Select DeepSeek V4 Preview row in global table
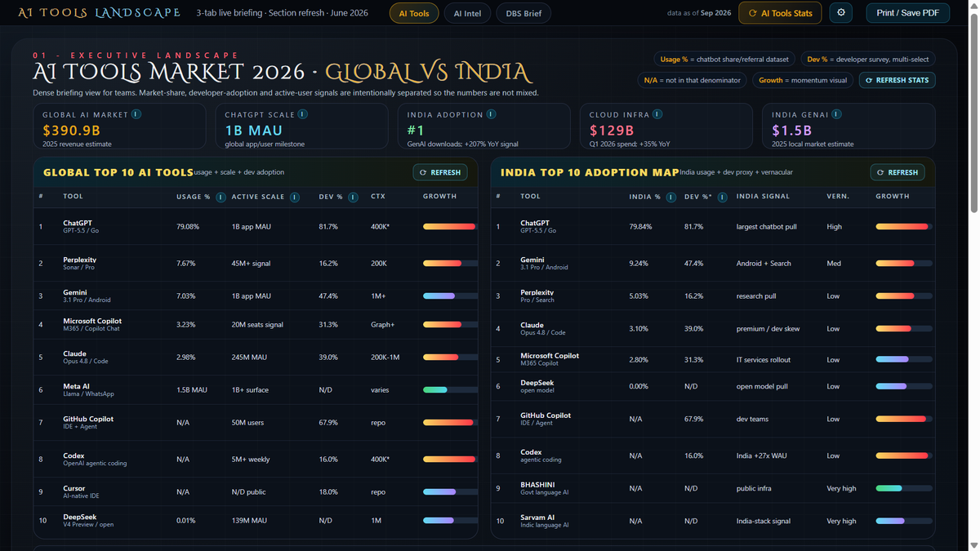 point(256,520)
